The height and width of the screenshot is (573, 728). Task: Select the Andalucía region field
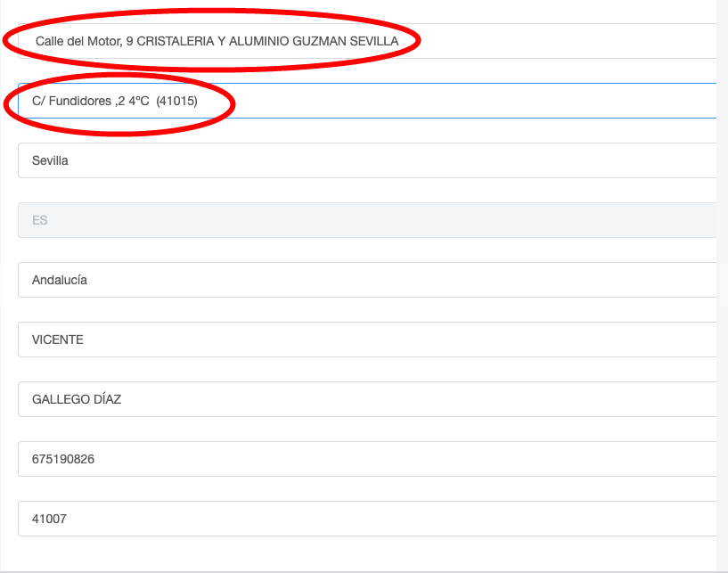365,280
